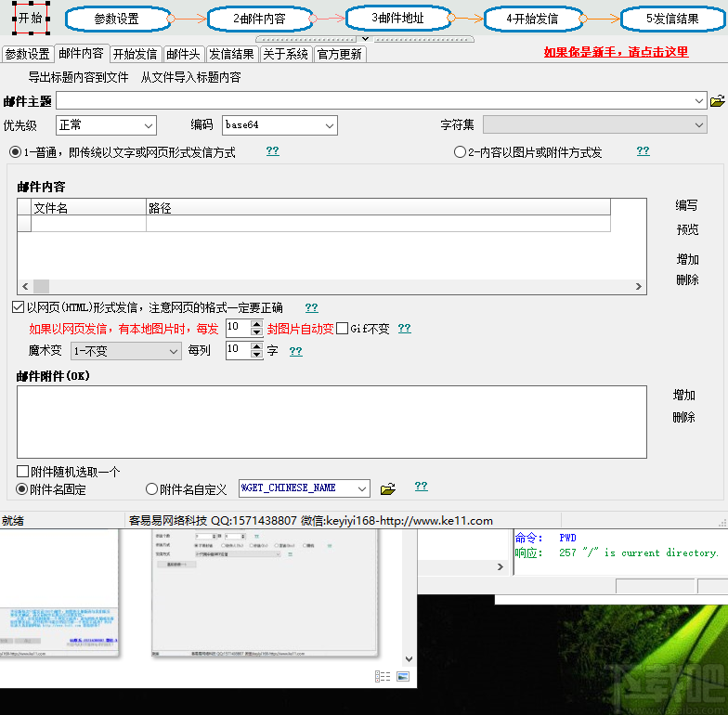Click the 3邮件地址 step in the workflow diagram
This screenshot has height=715, width=728.
[x=397, y=19]
